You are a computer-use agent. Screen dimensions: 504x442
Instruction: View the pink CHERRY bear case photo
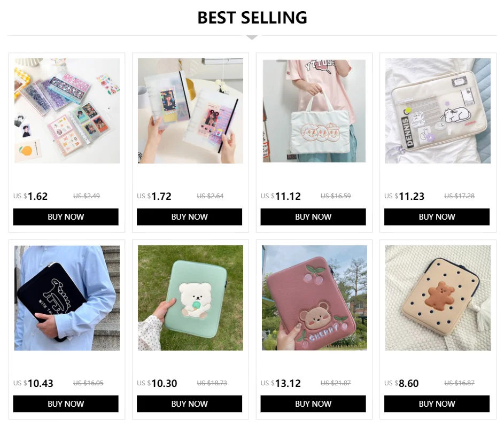pos(314,298)
